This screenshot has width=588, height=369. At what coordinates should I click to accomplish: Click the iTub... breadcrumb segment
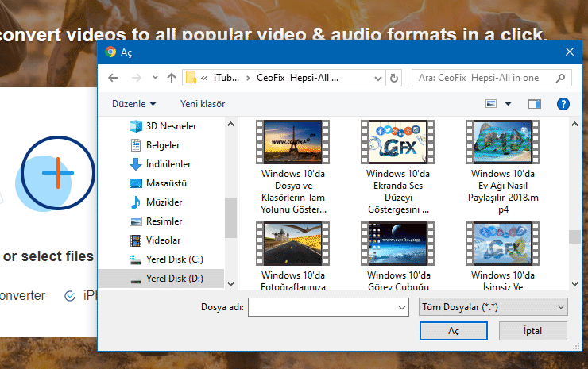(226, 78)
